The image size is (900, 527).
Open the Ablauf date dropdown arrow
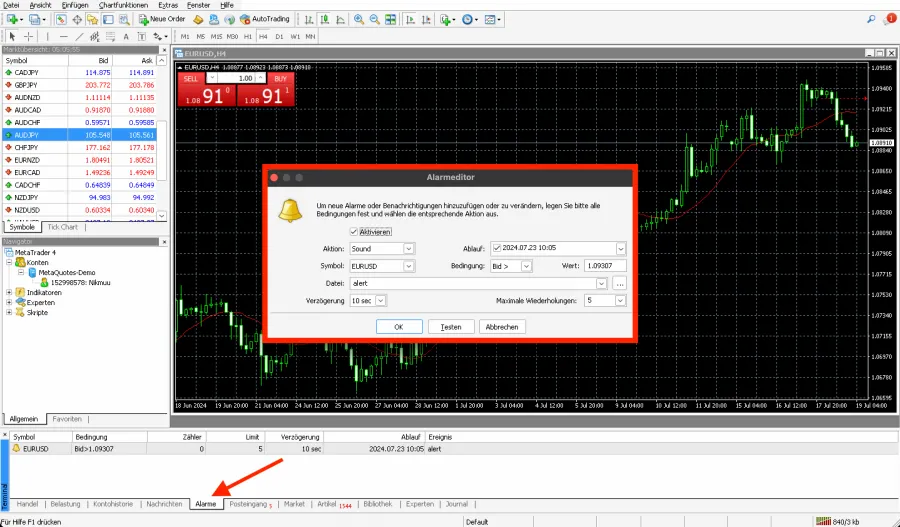tap(620, 249)
